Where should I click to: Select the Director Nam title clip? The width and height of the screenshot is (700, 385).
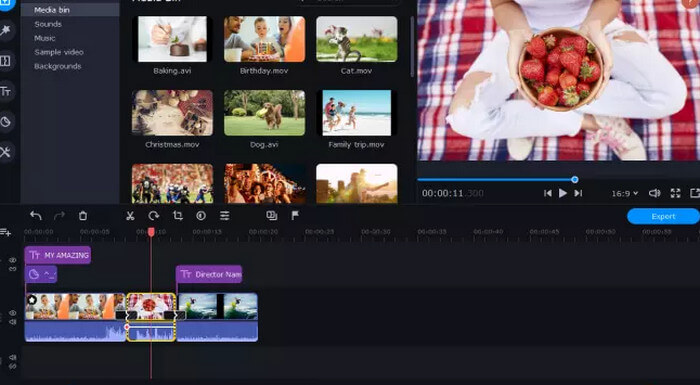[209, 274]
